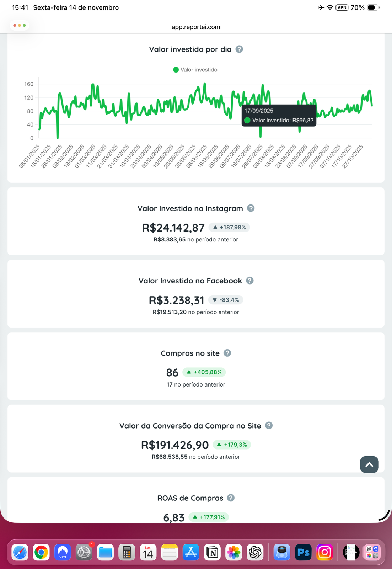Launch Photoshop from the dock
The width and height of the screenshot is (392, 569).
click(303, 552)
